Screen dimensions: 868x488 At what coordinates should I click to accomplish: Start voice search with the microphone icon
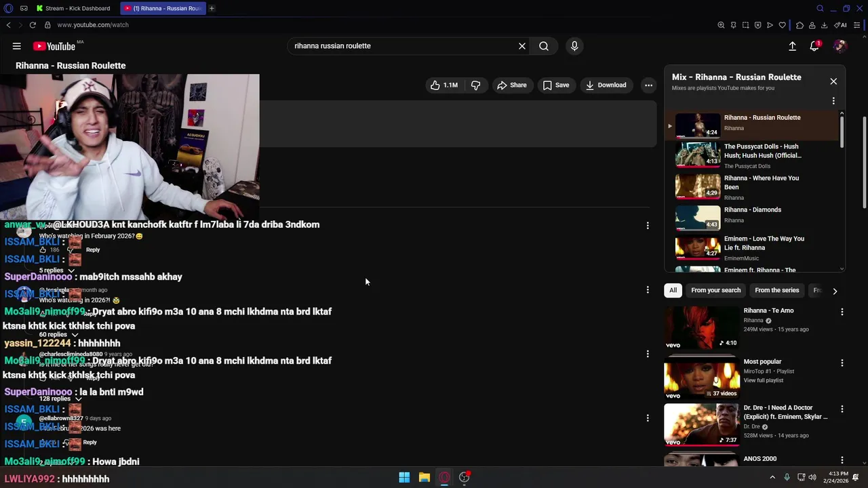click(574, 46)
